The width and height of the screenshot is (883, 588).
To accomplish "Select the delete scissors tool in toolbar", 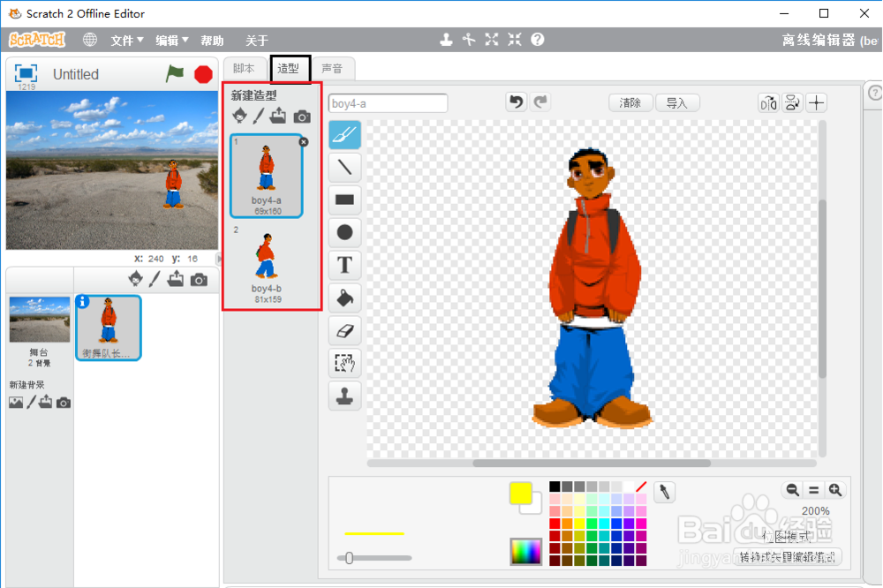I will pyautogui.click(x=469, y=40).
